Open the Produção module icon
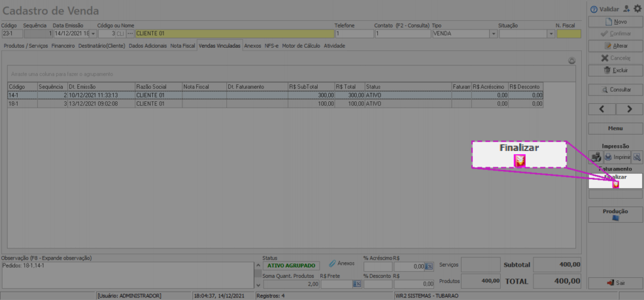The height and width of the screenshot is (300, 644). point(615,218)
